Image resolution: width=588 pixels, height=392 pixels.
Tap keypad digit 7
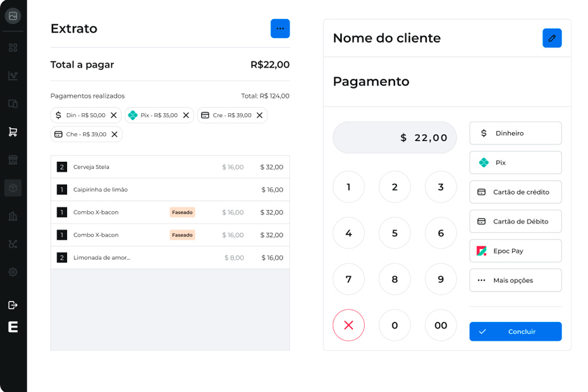tap(349, 279)
